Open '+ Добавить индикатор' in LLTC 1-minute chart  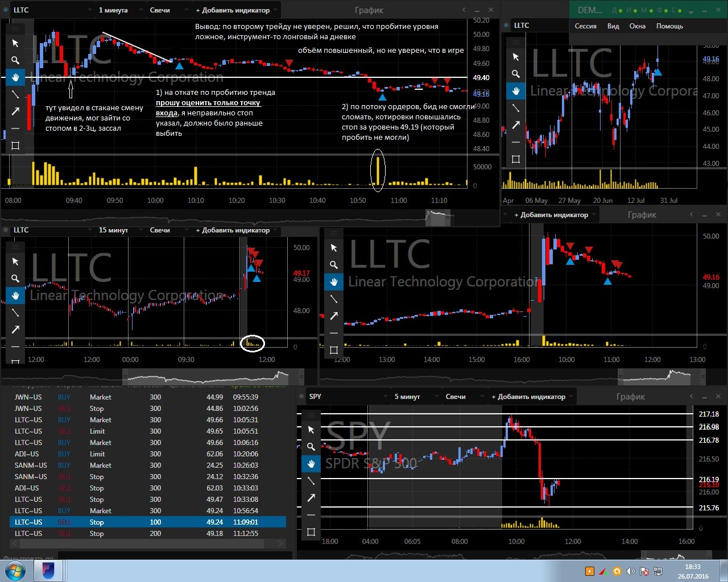(236, 10)
